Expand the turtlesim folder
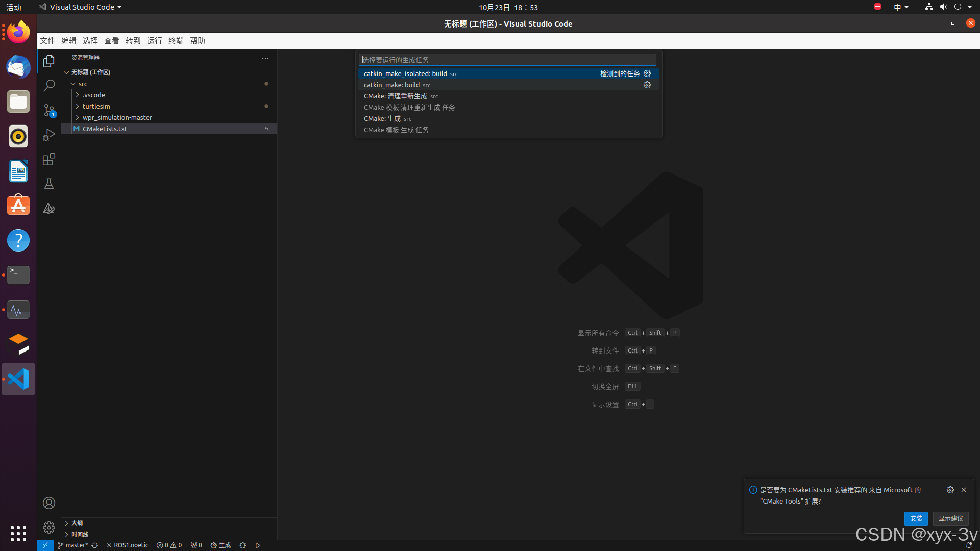Viewport: 980px width, 551px height. tap(77, 106)
